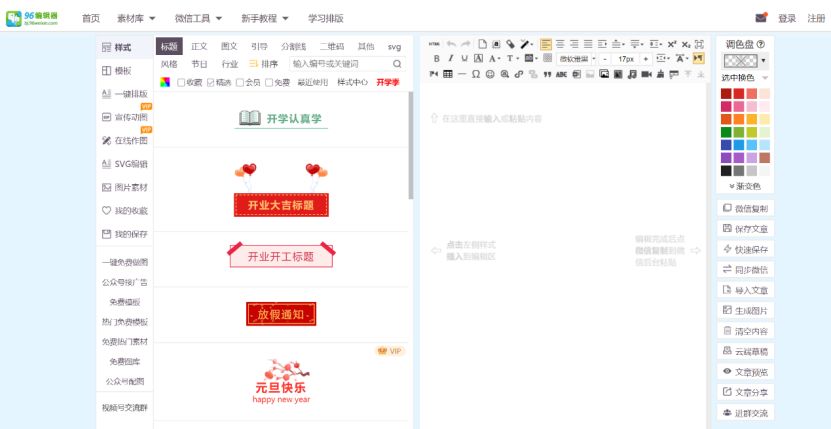
Task: Select the 正文 style tab
Action: pos(200,46)
